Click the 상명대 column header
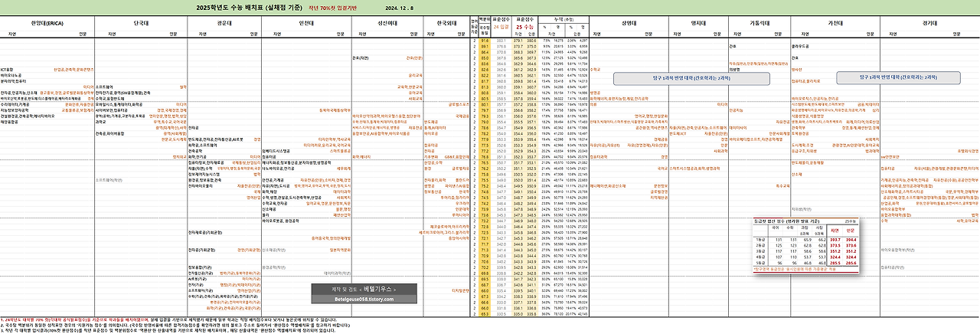The height and width of the screenshot is (334, 980). pyautogui.click(x=629, y=24)
